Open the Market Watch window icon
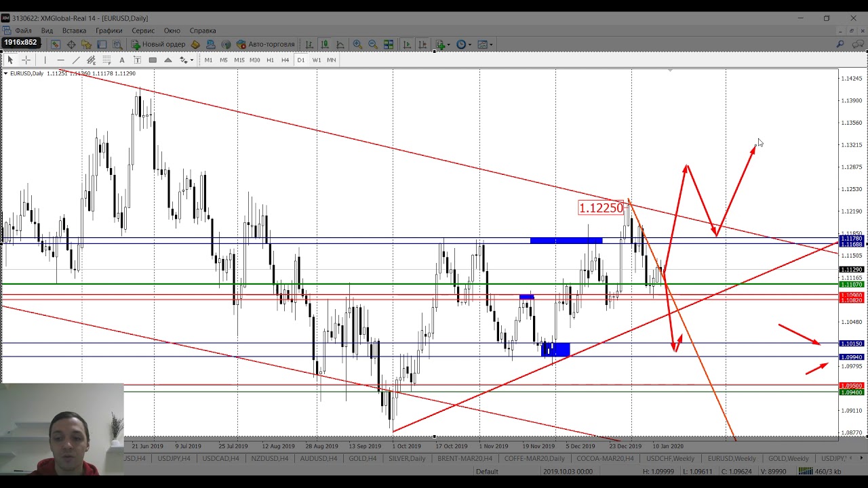 (56, 44)
